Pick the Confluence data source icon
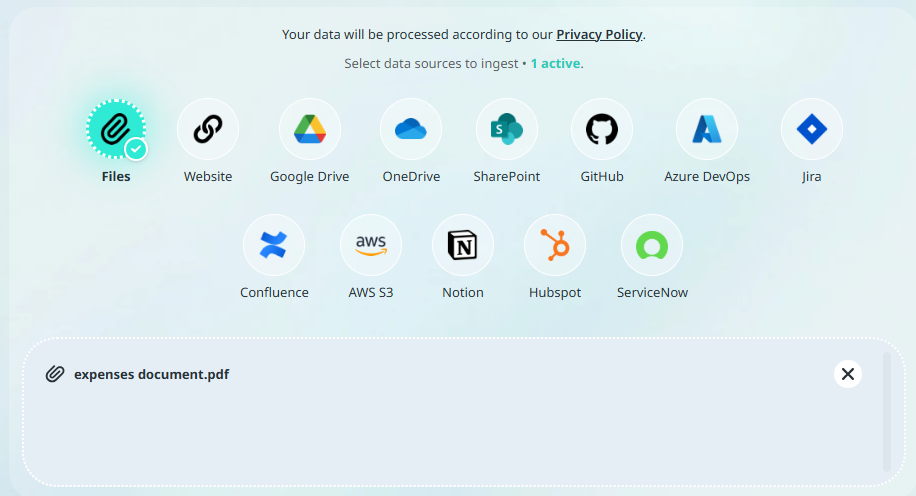This screenshot has height=496, width=916. click(274, 245)
